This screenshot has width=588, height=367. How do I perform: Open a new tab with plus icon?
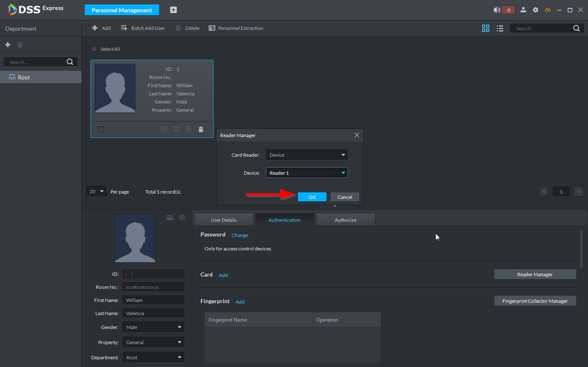[x=173, y=10]
